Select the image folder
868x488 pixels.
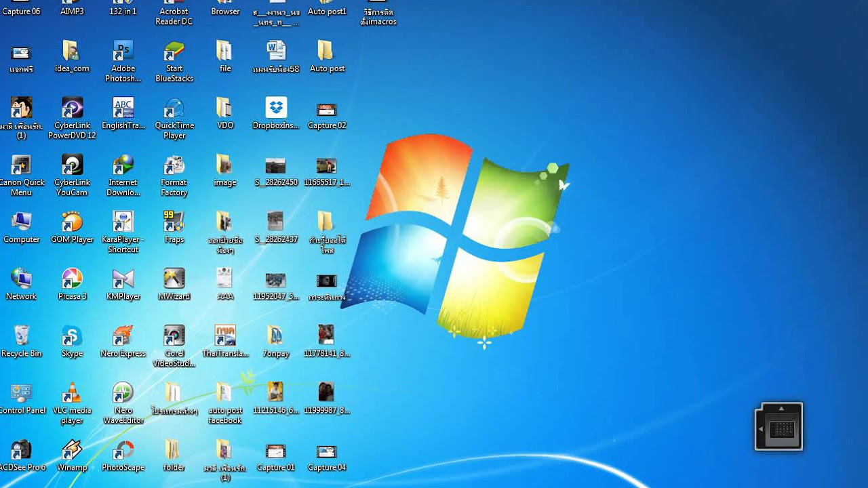pyautogui.click(x=225, y=165)
